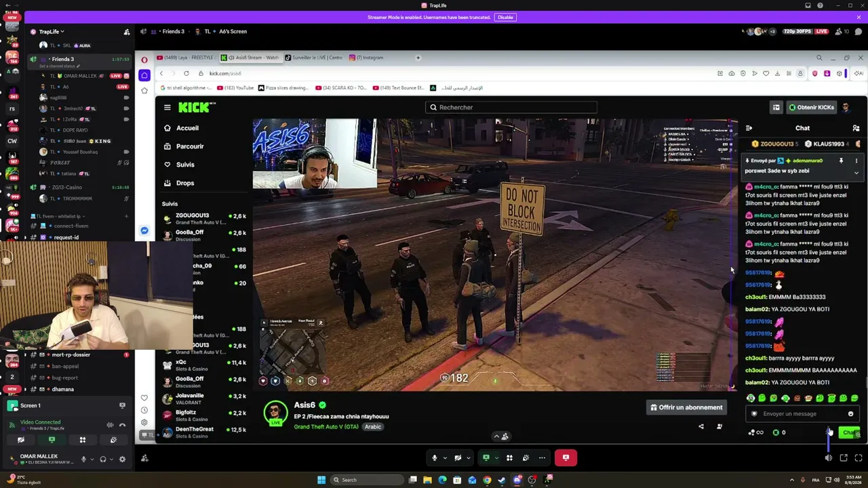Open the mort-rp-dossier Discord channel

click(71, 354)
